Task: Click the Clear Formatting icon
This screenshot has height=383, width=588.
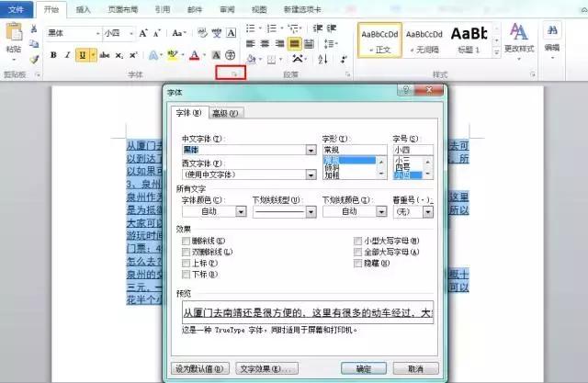Action: point(202,33)
